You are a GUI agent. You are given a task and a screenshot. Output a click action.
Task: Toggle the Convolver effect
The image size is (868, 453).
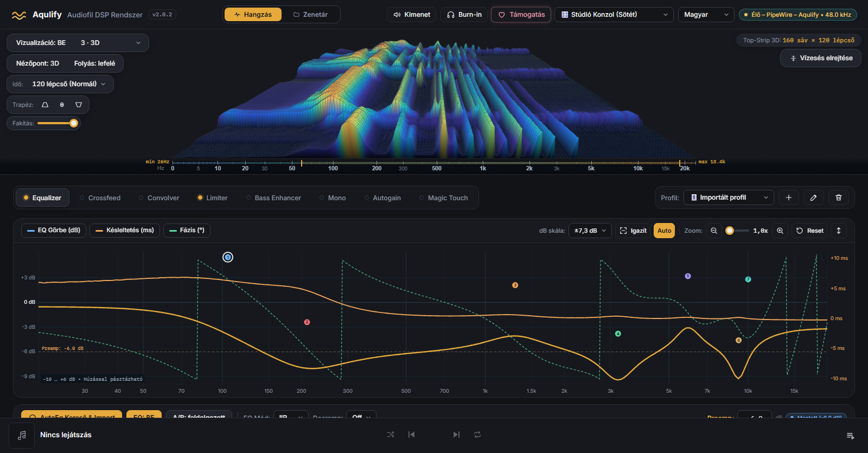tap(159, 198)
